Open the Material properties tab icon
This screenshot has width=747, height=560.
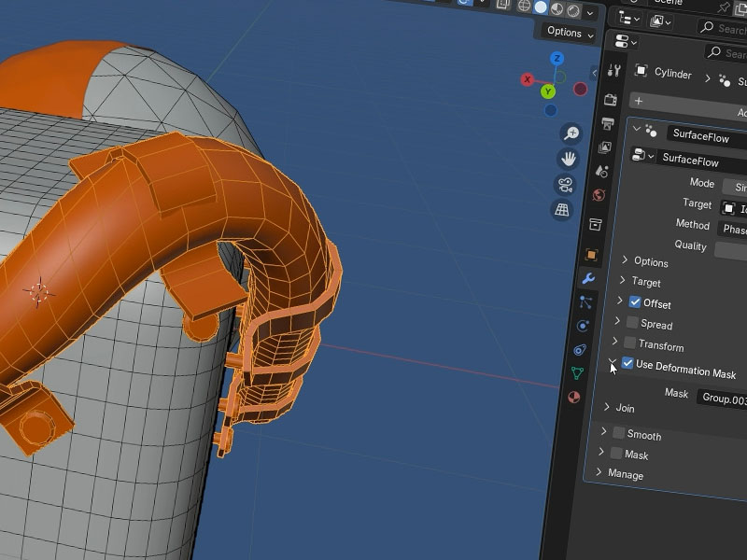coord(574,397)
